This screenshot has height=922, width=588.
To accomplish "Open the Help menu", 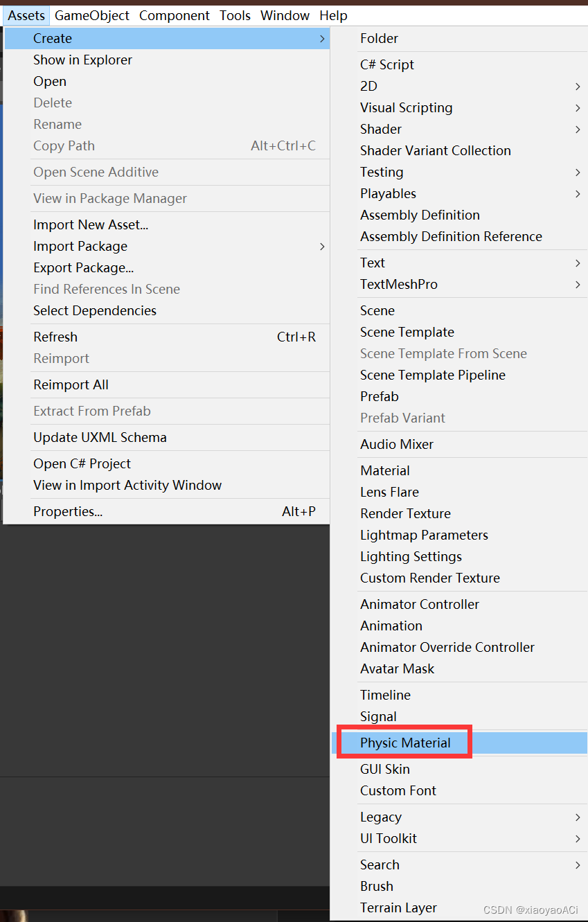I will point(333,15).
